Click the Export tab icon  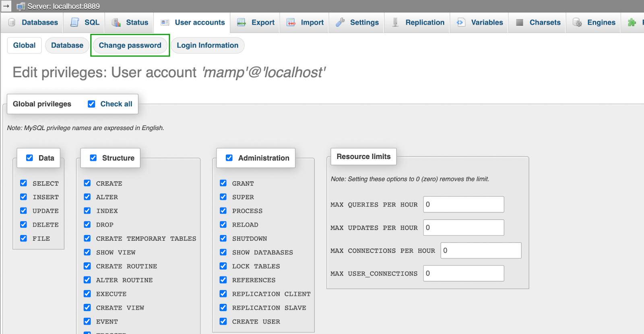click(x=242, y=23)
